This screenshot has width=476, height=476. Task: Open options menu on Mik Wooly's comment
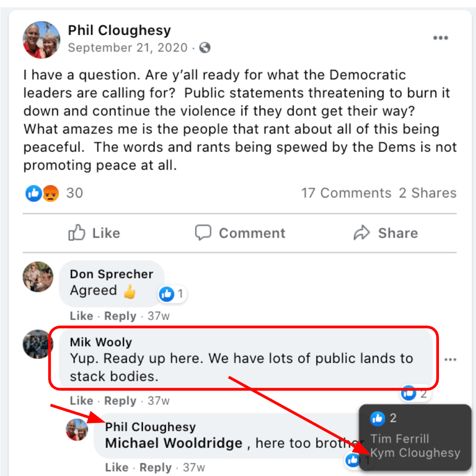(450, 359)
